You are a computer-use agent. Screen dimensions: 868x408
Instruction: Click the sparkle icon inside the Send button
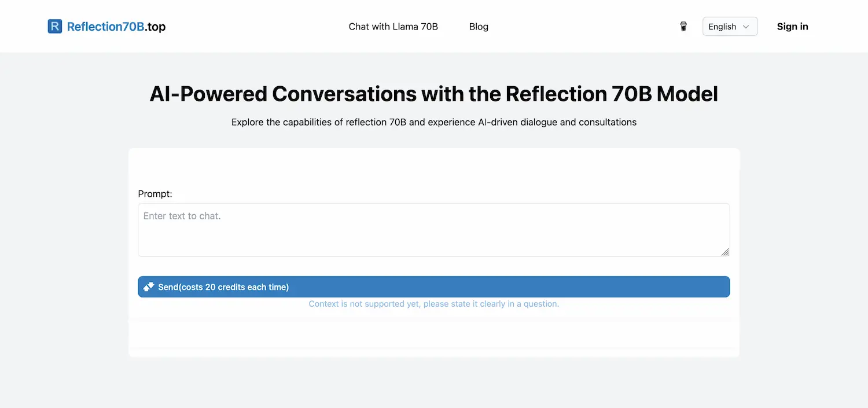pos(149,286)
